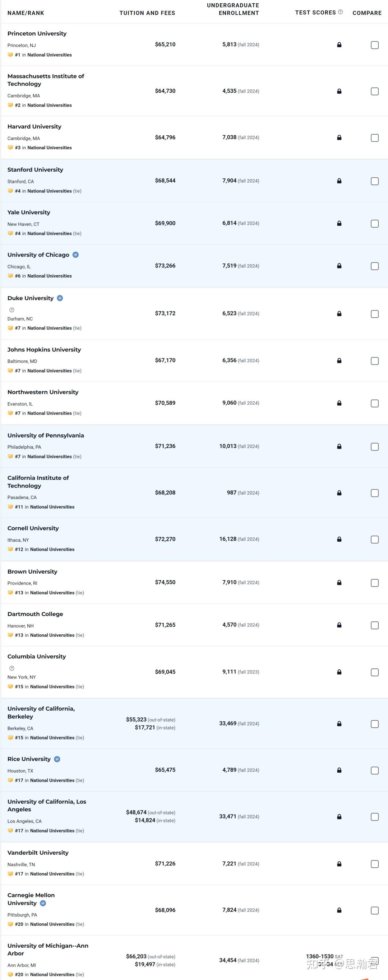This screenshot has width=388, height=980.
Task: Click the verified badge next to Rice University
Action: coord(57,759)
